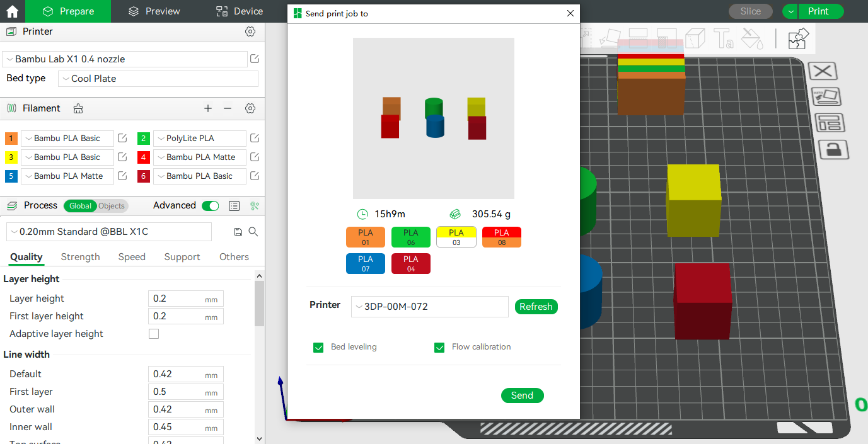This screenshot has width=868, height=444.
Task: Turn off the Advanced mode toggle
Action: [x=210, y=206]
